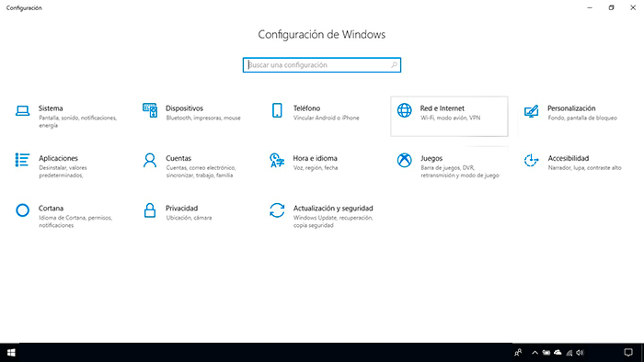Click the 'Configuración' window title text

[x=24, y=7]
